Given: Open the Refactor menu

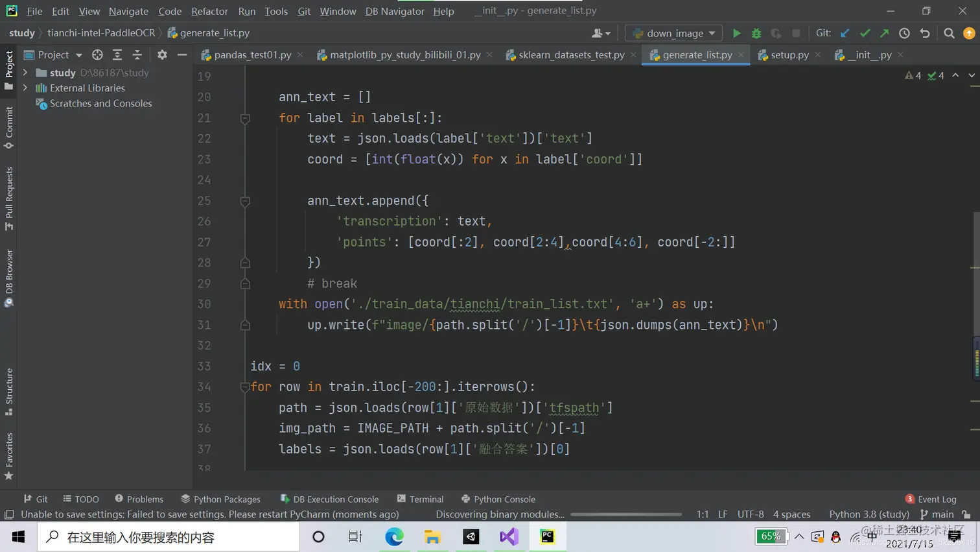Looking at the screenshot, I should 209,11.
